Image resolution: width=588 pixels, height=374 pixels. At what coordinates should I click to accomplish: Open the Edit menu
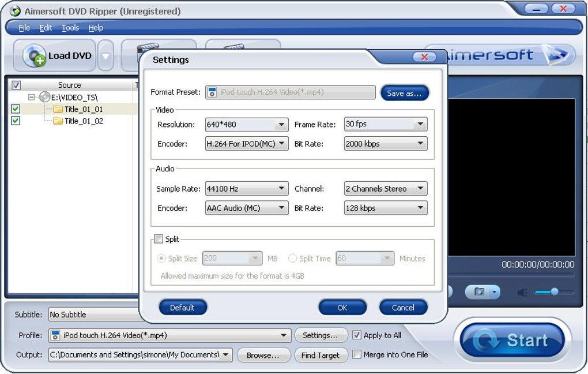tap(46, 28)
